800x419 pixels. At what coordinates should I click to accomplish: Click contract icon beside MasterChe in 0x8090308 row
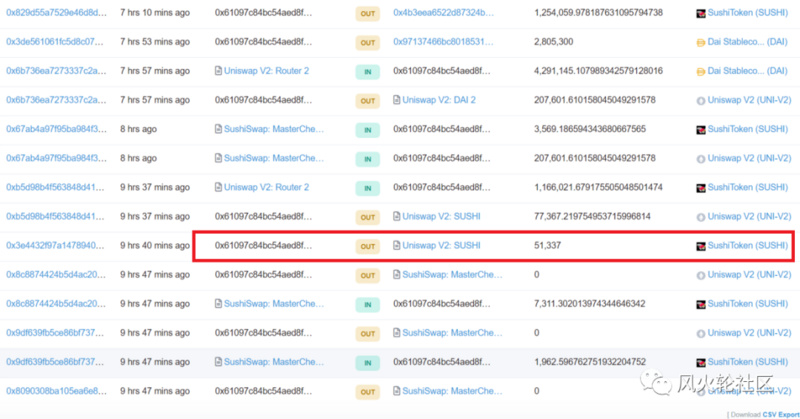[x=396, y=391]
